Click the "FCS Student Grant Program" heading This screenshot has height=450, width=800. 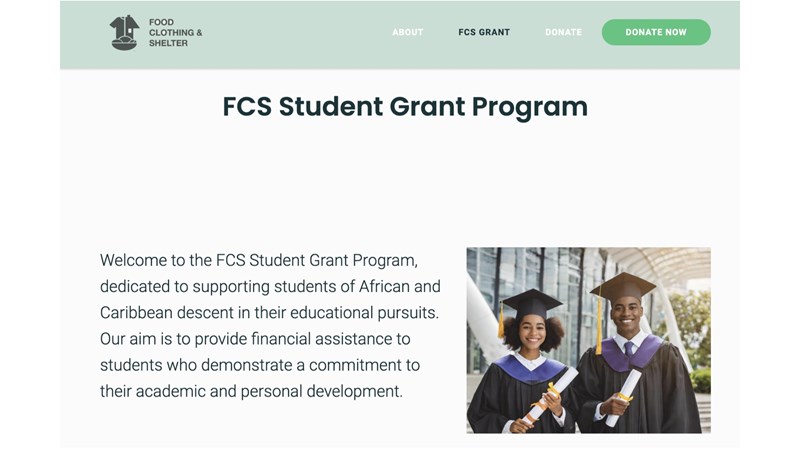[x=405, y=107]
